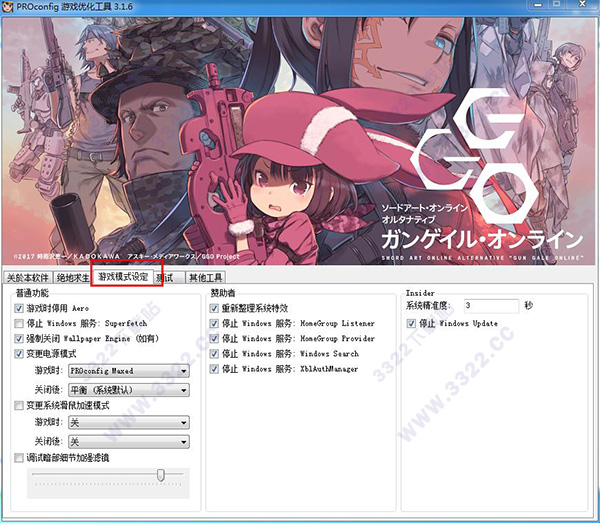The image size is (600, 523).
Task: Open the 关於本软件 tab
Action: click(28, 278)
